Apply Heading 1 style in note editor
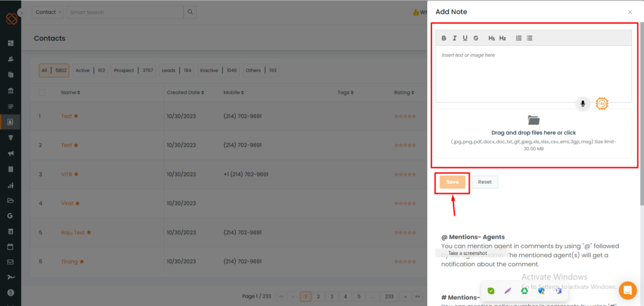 click(x=492, y=38)
